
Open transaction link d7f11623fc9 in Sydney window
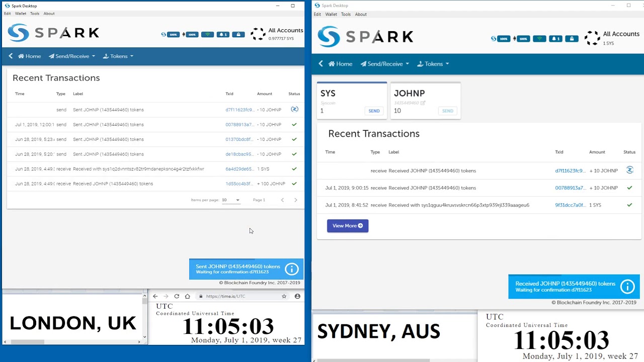[570, 170]
